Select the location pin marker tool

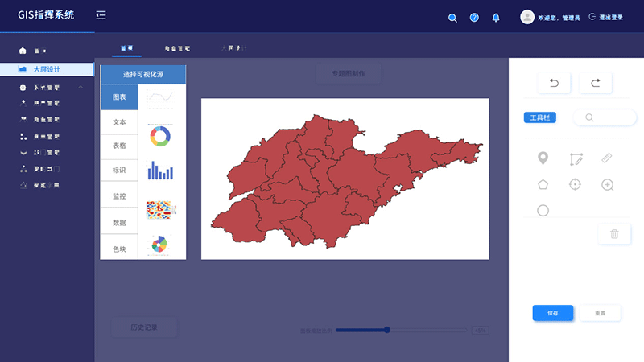click(x=543, y=158)
